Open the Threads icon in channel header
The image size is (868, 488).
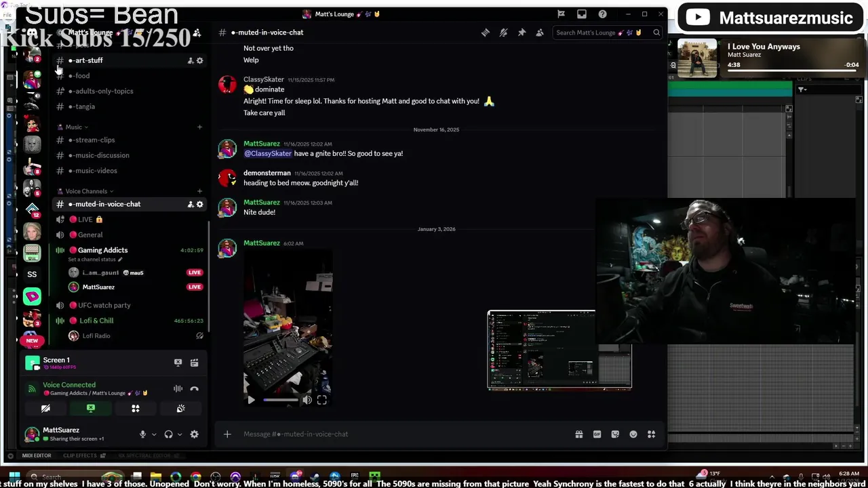click(486, 33)
